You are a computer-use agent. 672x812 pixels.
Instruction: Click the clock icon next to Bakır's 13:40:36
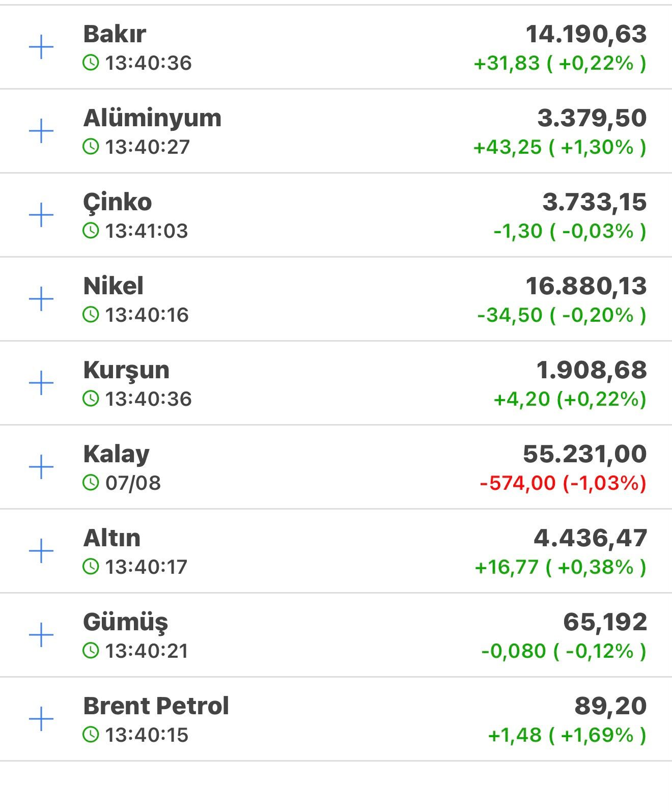tap(91, 63)
